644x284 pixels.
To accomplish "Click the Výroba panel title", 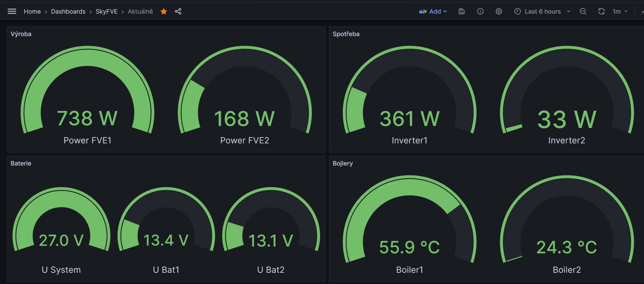I will [21, 34].
